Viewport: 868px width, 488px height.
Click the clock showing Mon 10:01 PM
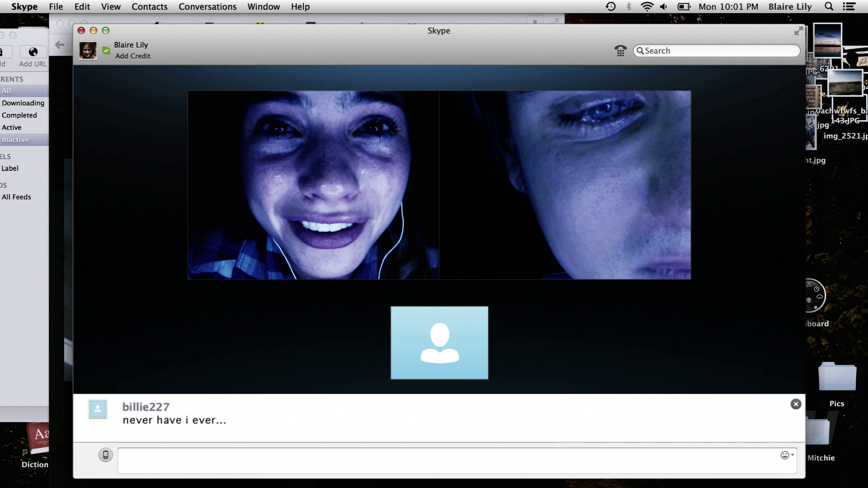tap(728, 7)
